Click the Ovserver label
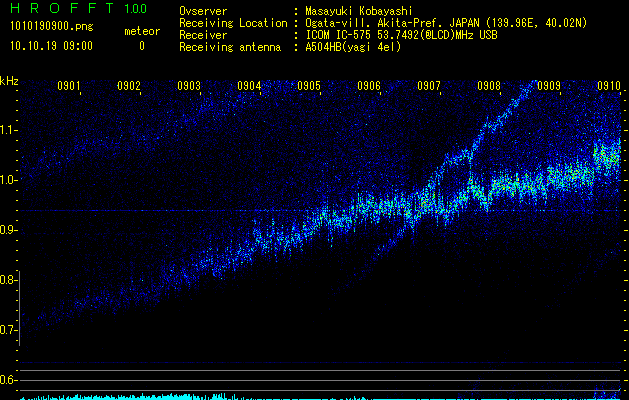629x400 pixels. point(203,11)
